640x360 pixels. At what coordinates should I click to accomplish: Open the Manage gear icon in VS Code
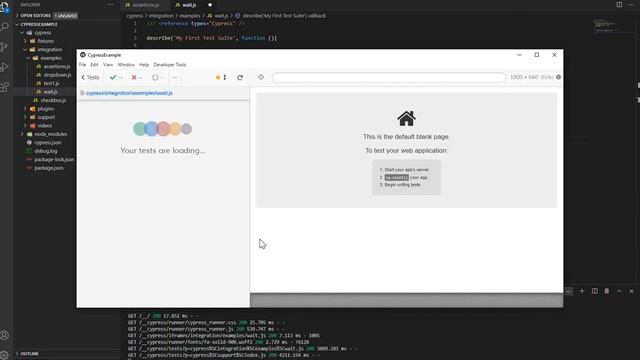pos(4,355)
